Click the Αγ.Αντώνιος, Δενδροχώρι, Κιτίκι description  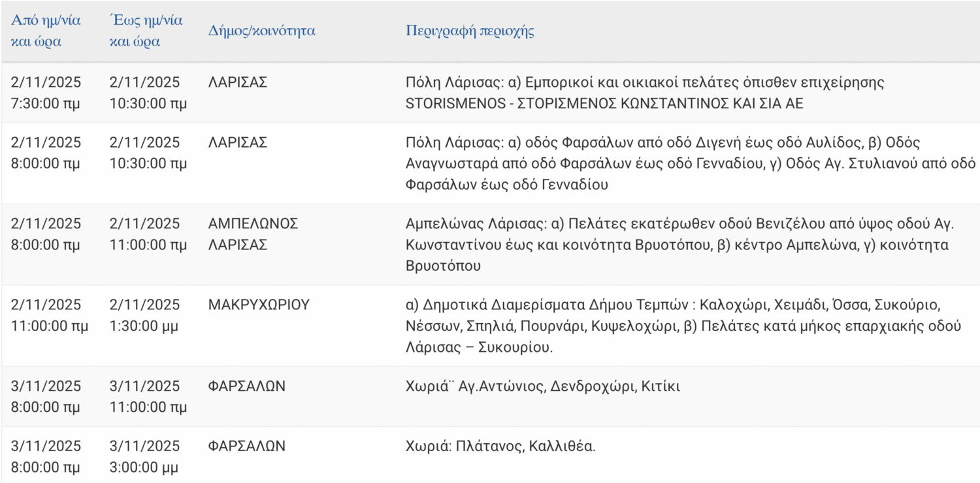[542, 386]
